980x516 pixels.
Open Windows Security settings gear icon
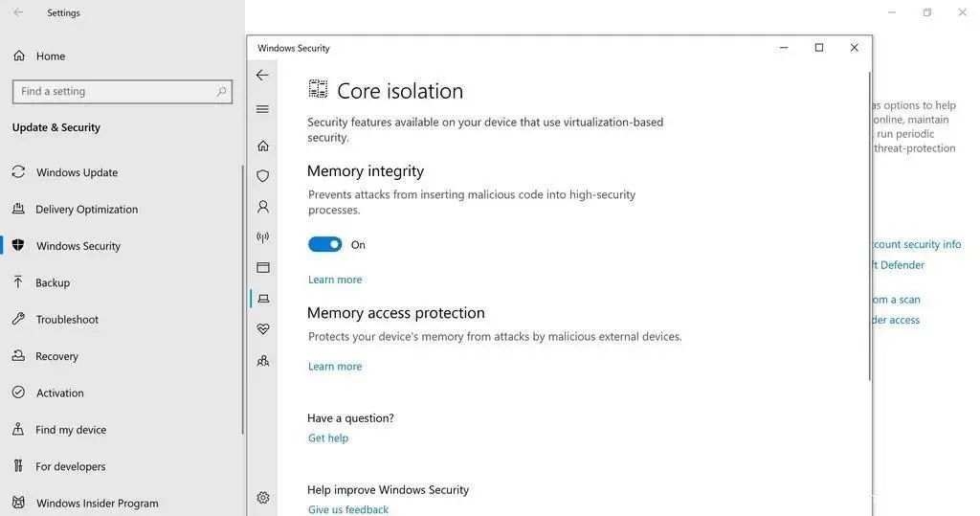(263, 498)
